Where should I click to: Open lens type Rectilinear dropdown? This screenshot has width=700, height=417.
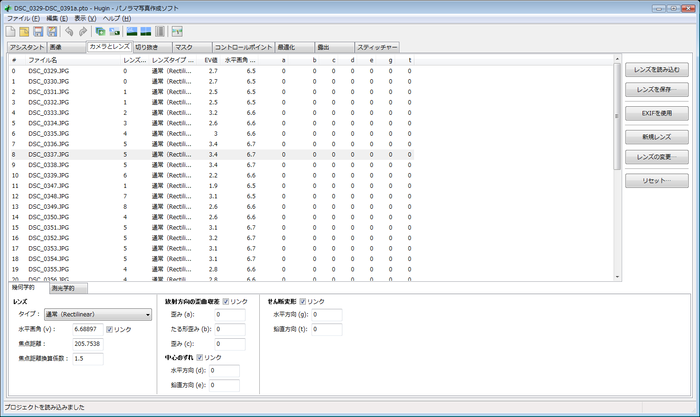98,314
